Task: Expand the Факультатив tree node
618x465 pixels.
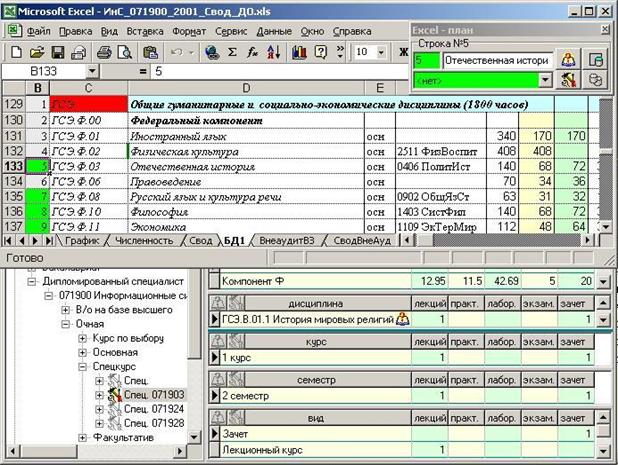Action: (83, 437)
